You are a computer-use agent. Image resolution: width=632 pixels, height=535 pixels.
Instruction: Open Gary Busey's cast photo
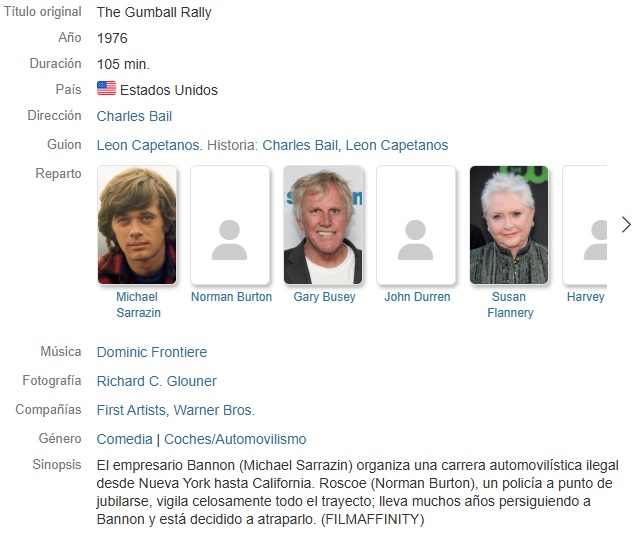point(323,225)
